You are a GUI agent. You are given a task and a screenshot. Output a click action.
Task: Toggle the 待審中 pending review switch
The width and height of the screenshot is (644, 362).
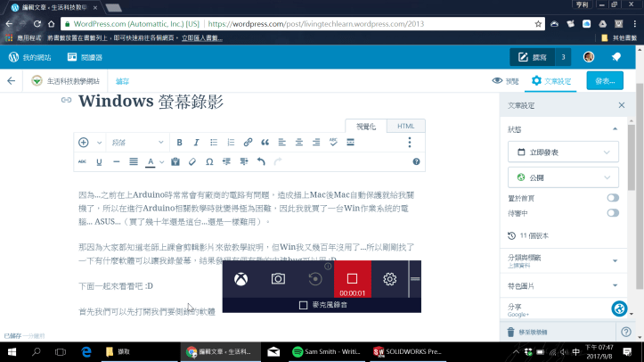[x=613, y=213]
